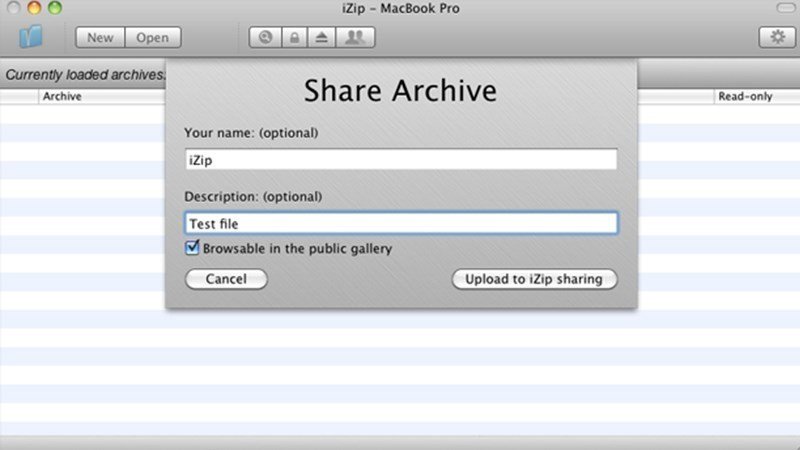Click the yellow minimize window button
This screenshot has height=450, width=800.
[34, 7]
